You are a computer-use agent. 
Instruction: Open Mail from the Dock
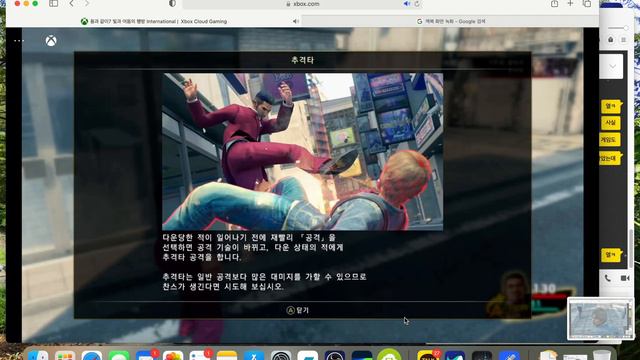(x=146, y=356)
